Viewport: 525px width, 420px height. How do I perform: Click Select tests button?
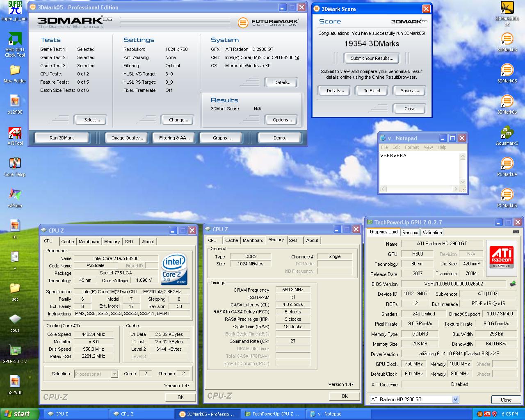coord(92,120)
